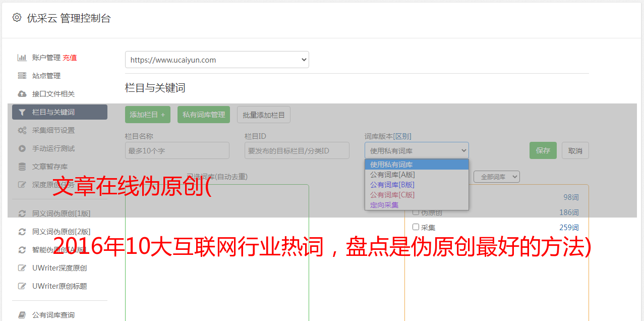Choose 定向采集 from the dropdown list
The height and width of the screenshot is (321, 644).
click(x=417, y=205)
